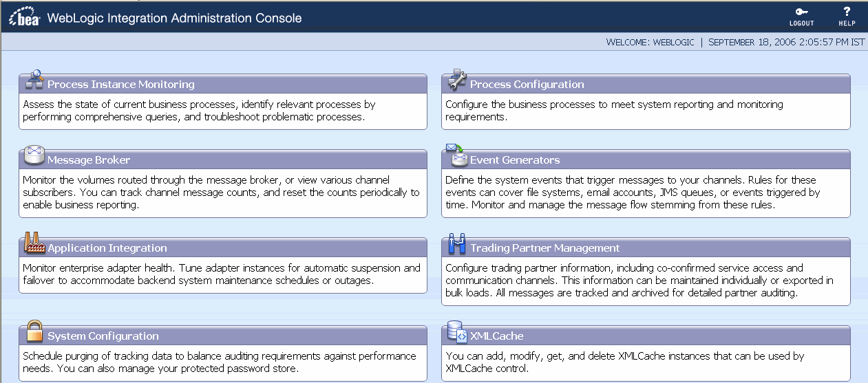868x383 pixels.
Task: Click description 'Define the system events that trigger'
Action: (x=633, y=193)
